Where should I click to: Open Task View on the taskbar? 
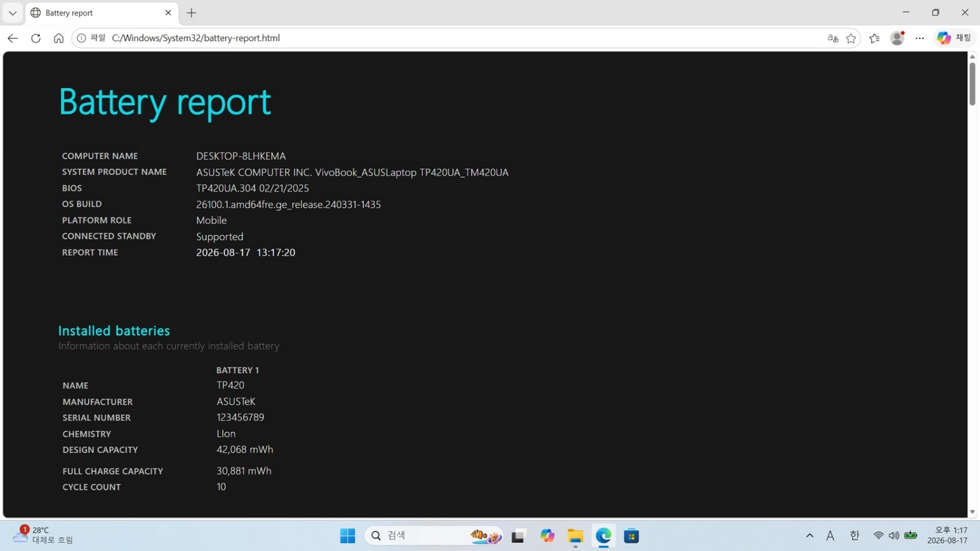(518, 536)
